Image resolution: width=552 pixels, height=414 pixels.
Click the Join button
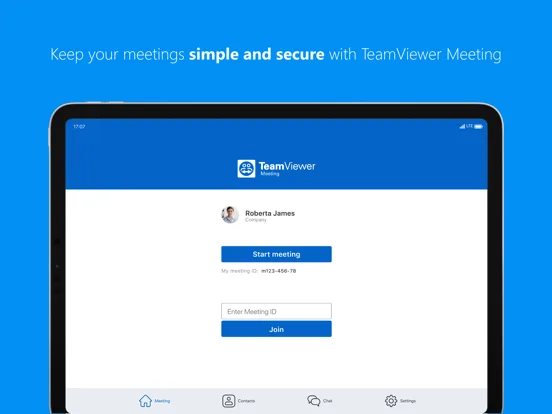coord(276,329)
